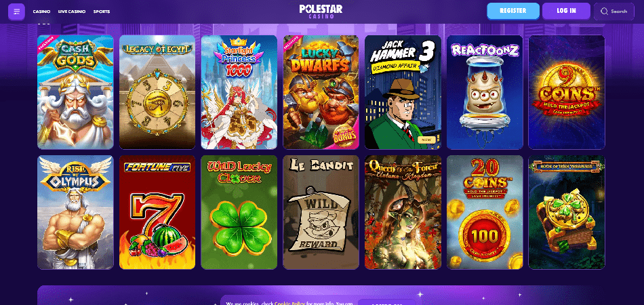Image resolution: width=644 pixels, height=305 pixels.
Task: Open the Le Bandit game tile
Action: (321, 212)
